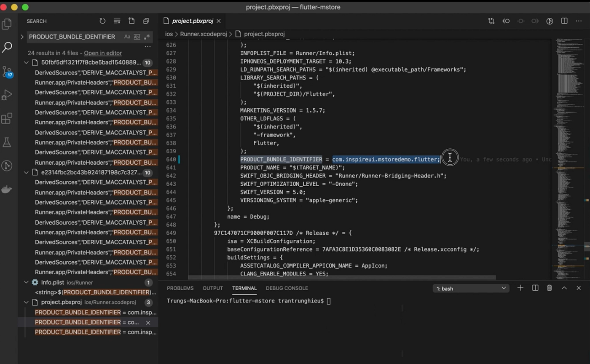Switch to the OUTPUT panel tab
The height and width of the screenshot is (364, 590).
pos(213,288)
